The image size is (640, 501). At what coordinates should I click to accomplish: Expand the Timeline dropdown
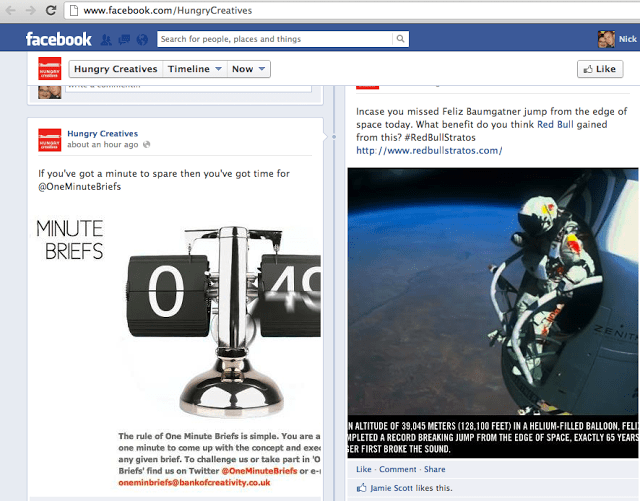[196, 69]
